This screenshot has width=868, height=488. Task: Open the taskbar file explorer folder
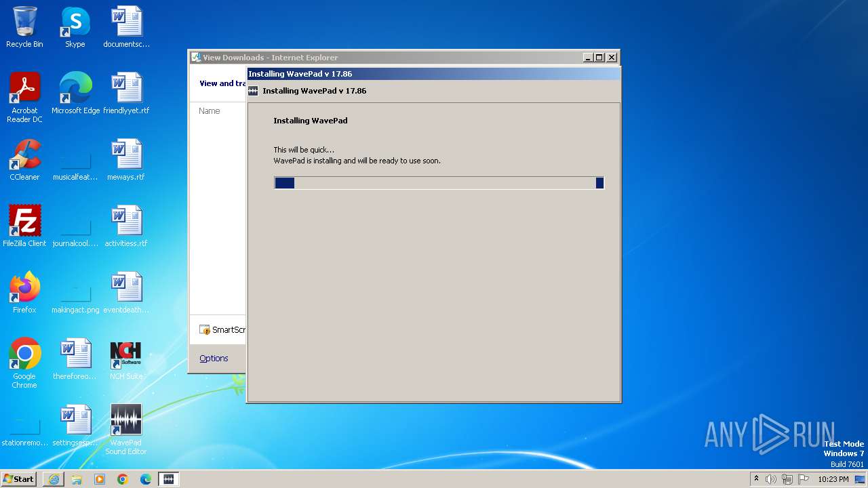click(x=77, y=479)
